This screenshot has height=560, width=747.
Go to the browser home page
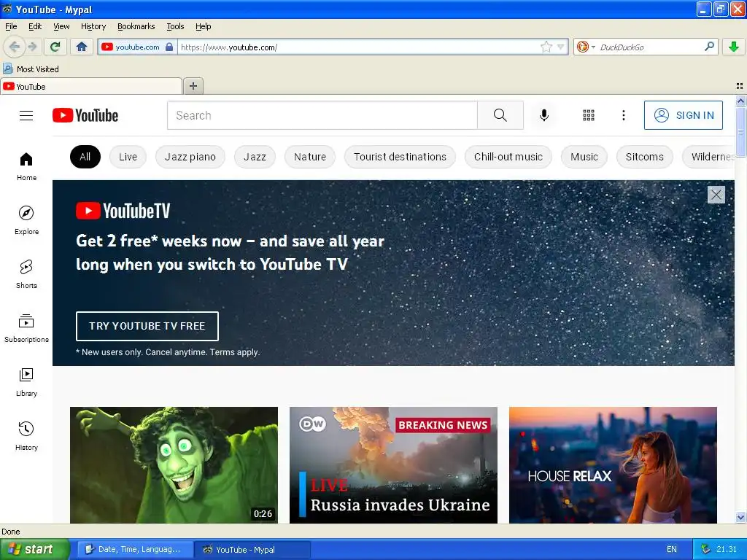pos(82,47)
